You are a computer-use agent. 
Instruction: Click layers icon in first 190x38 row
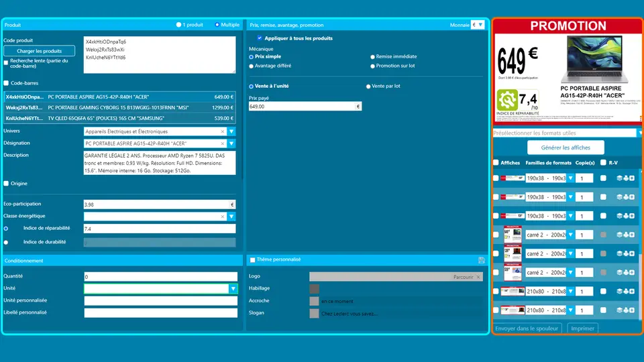(619, 178)
